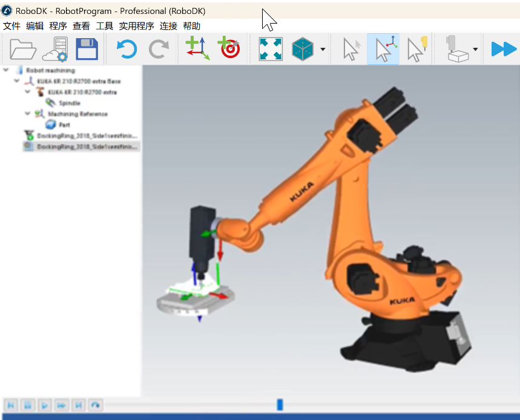Toggle the move tool (TCP) cursor
Viewport: 520px width, 420px height.
pyautogui.click(x=416, y=49)
